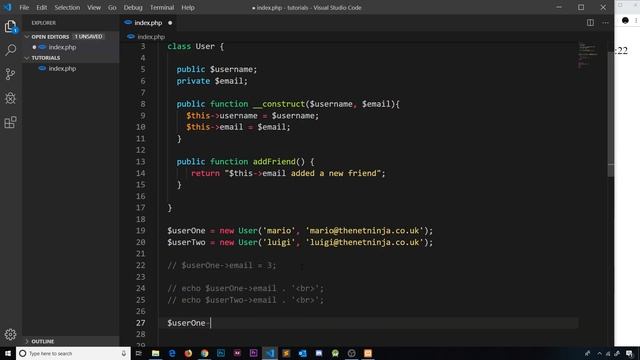Click the split editor icon
Image resolution: width=640 pixels, height=360 pixels.
pos(590,23)
